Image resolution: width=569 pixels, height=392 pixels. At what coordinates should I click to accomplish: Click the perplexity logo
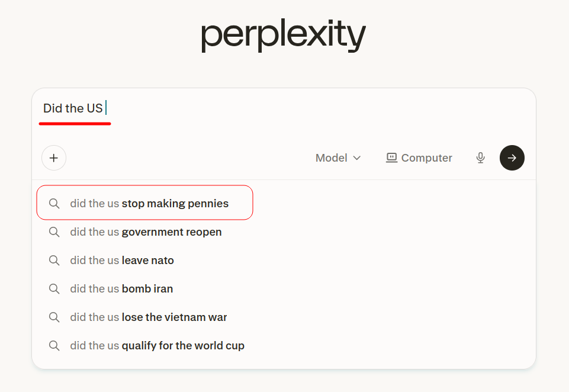pyautogui.click(x=284, y=36)
